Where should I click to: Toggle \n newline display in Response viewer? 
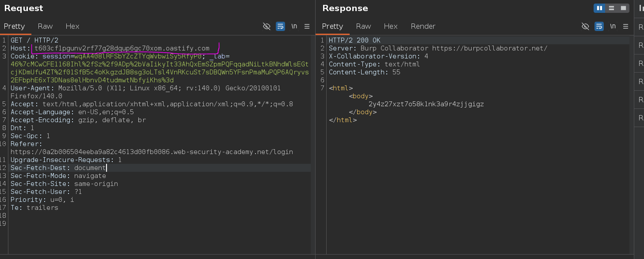click(x=613, y=27)
